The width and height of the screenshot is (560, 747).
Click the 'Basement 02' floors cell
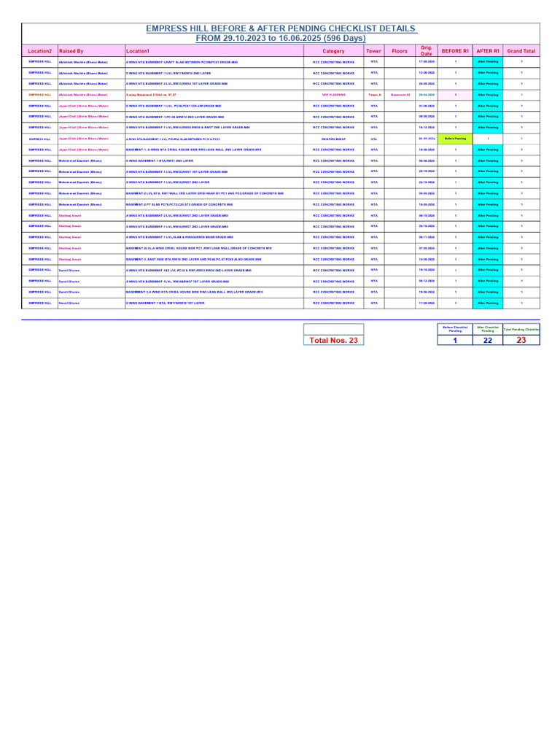pyautogui.click(x=400, y=95)
